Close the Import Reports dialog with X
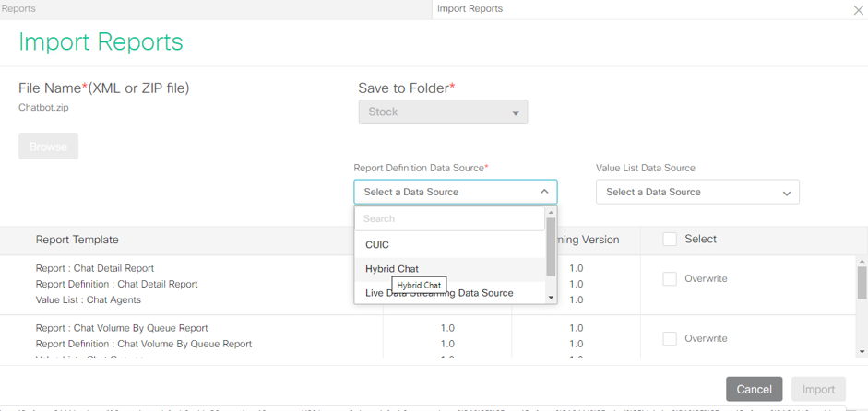The width and height of the screenshot is (868, 411). click(858, 10)
